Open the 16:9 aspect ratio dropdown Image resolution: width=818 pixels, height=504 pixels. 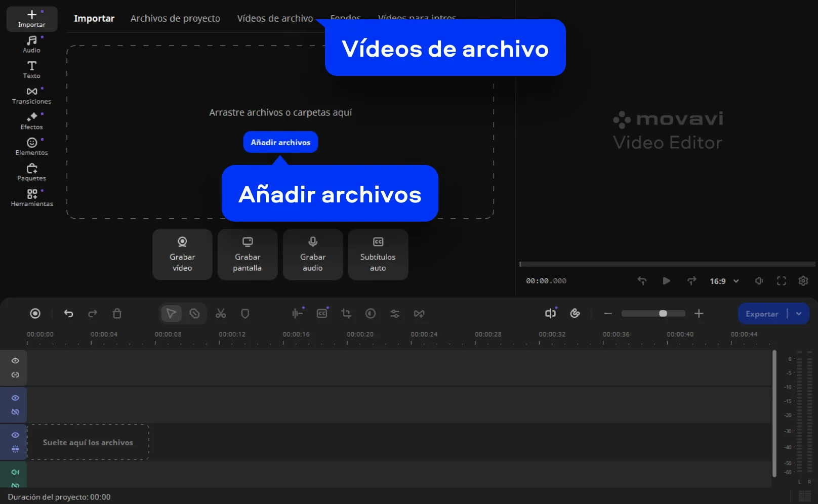click(x=724, y=281)
